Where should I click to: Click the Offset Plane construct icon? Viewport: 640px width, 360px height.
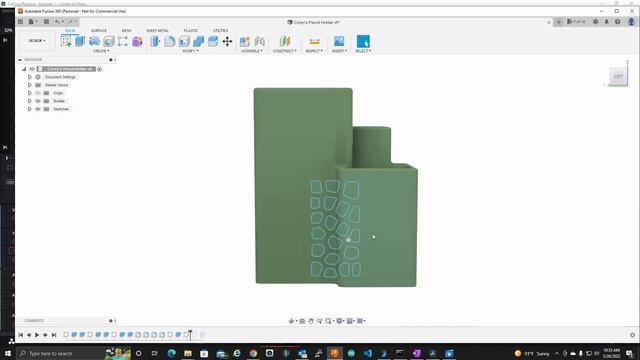pyautogui.click(x=285, y=41)
